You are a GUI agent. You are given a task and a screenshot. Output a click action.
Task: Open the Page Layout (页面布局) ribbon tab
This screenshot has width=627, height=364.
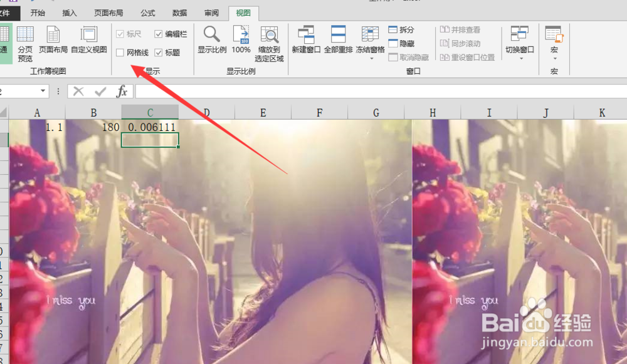point(108,13)
